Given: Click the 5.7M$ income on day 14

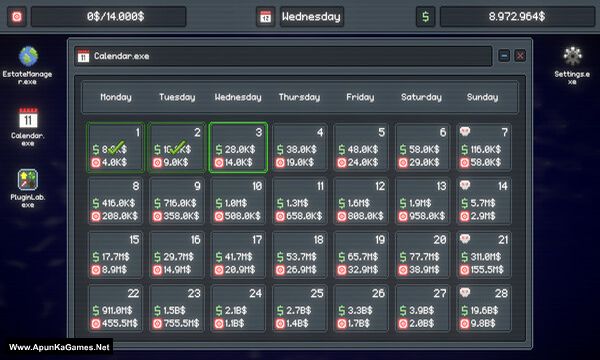Looking at the screenshot, I should pos(483,203).
